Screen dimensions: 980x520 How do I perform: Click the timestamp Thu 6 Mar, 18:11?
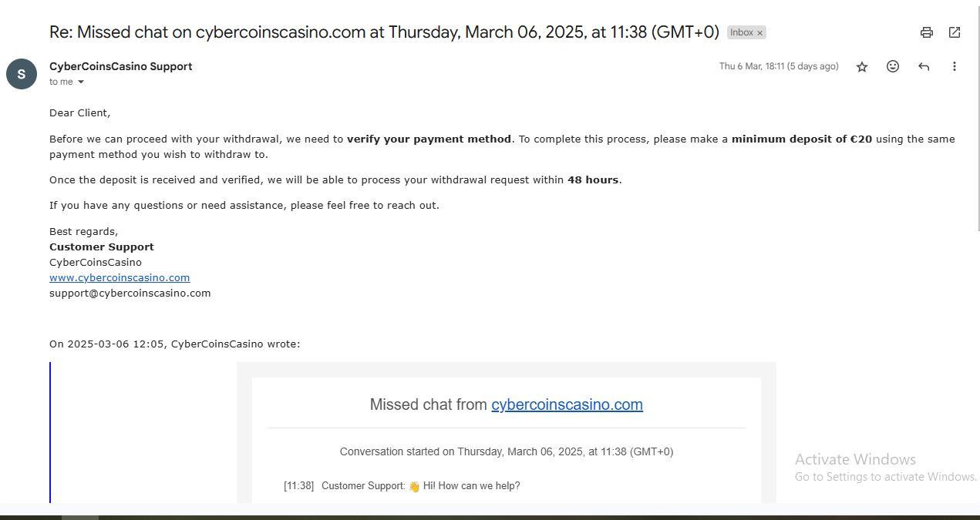click(x=778, y=66)
